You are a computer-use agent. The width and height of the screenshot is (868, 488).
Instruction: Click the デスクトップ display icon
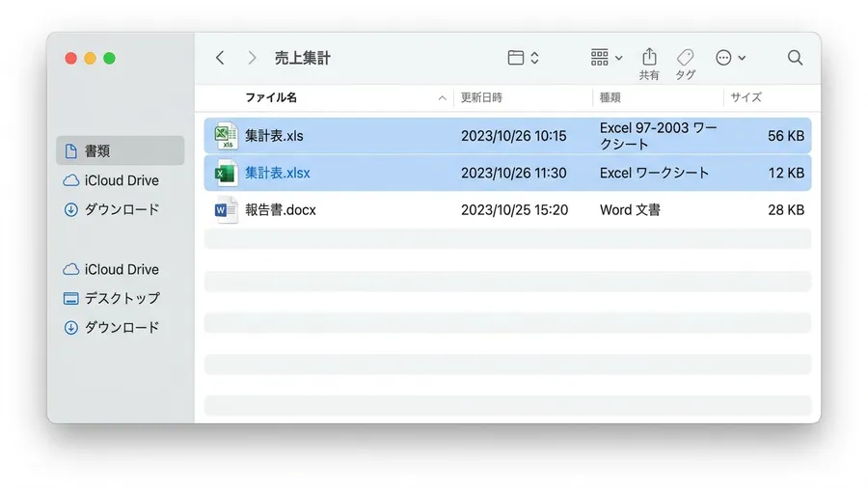[70, 298]
